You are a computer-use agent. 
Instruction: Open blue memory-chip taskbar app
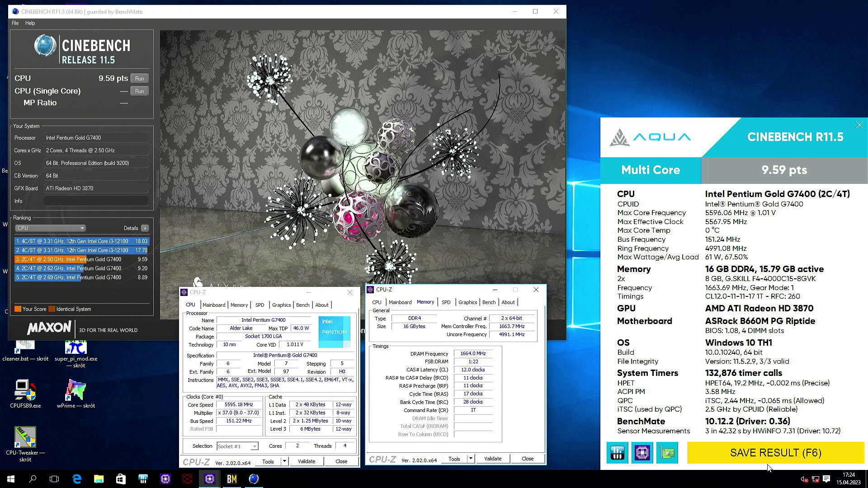pos(143,479)
